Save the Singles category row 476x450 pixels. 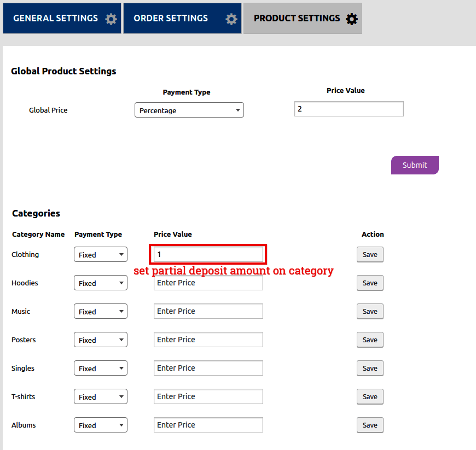point(370,368)
